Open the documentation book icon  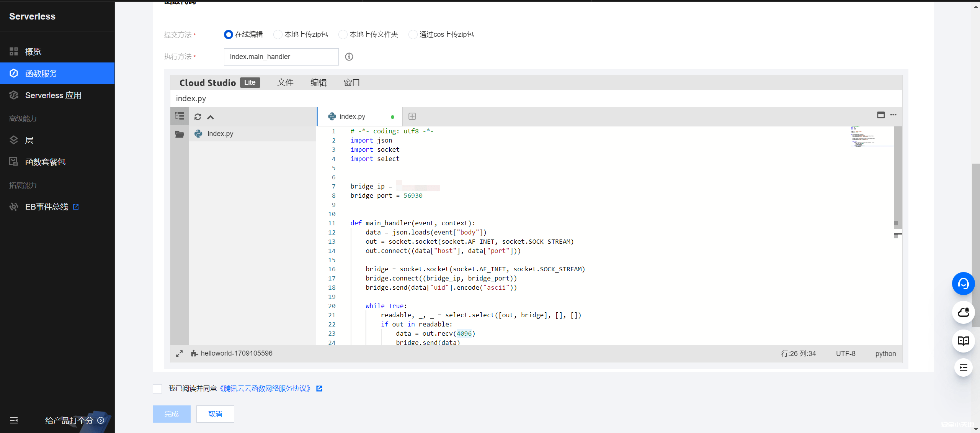[x=963, y=341]
